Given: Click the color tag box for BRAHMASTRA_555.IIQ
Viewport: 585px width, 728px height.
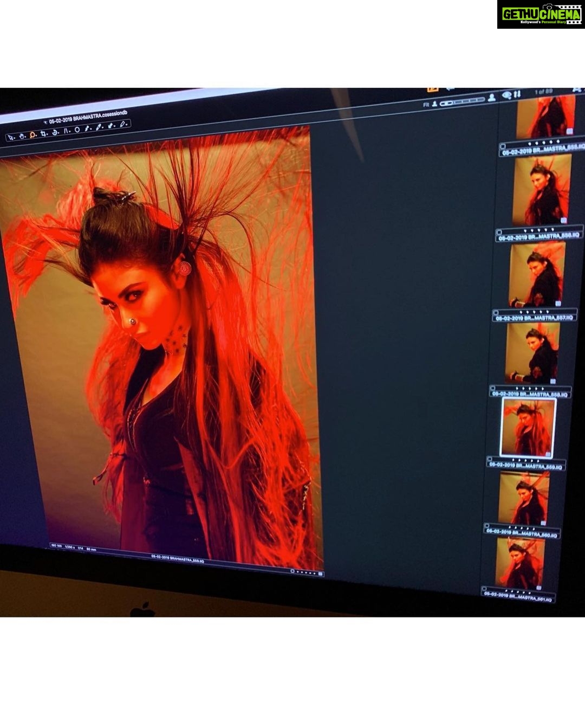Looking at the screenshot, I should [502, 146].
